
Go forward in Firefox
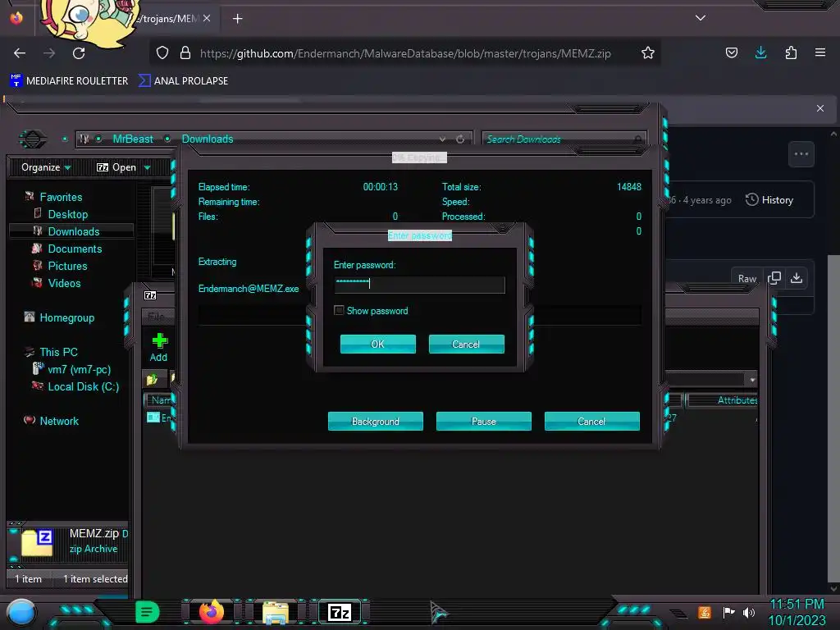(x=49, y=53)
